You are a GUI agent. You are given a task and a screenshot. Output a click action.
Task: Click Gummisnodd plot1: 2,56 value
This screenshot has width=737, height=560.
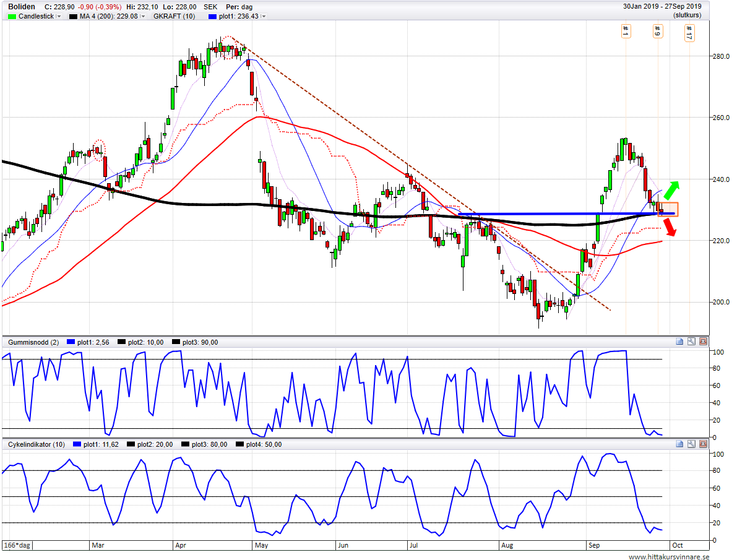click(x=93, y=342)
